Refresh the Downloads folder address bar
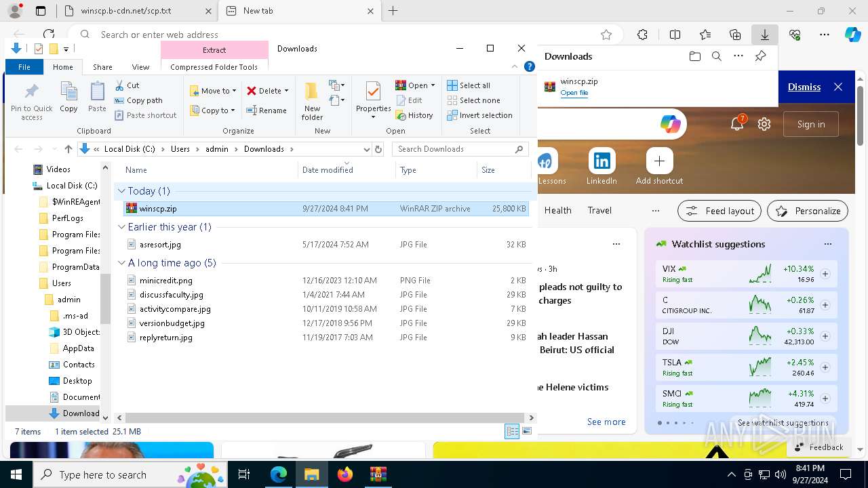The image size is (868, 488). pyautogui.click(x=378, y=149)
